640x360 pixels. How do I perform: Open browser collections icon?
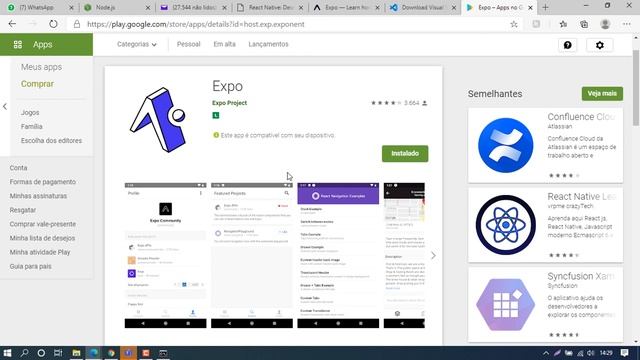pyautogui.click(x=584, y=24)
